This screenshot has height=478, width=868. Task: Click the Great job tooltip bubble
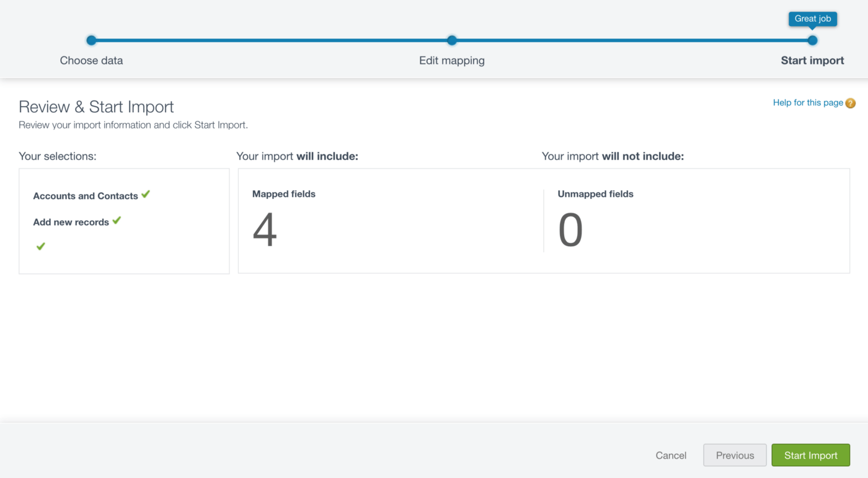point(813,19)
